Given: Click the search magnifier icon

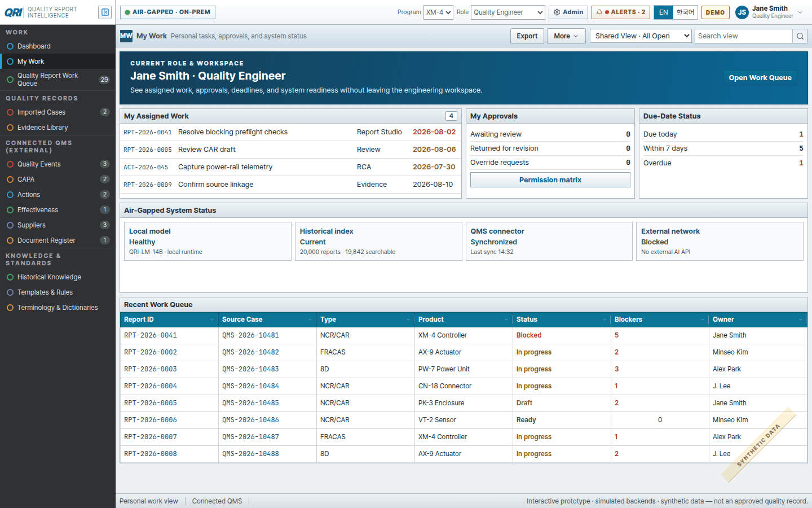Looking at the screenshot, I should click(x=800, y=36).
